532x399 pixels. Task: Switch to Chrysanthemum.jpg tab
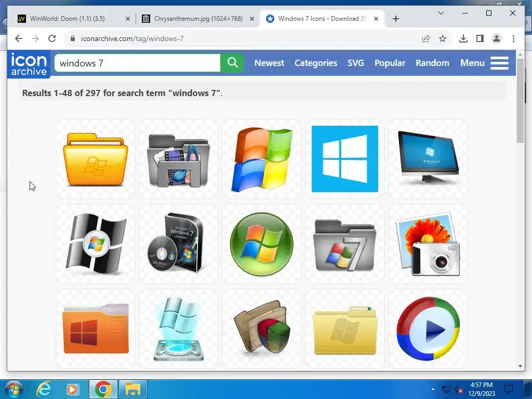pos(198,19)
